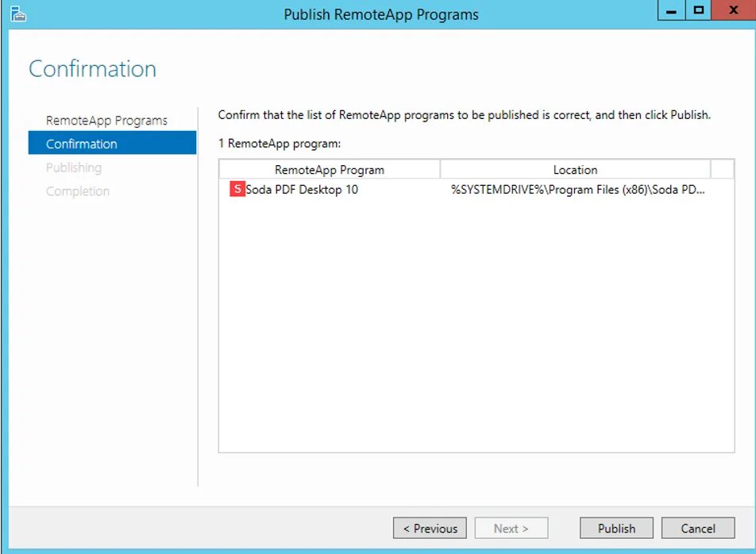Select the Soda PDF Desktop 10 application icon
The height and width of the screenshot is (554, 756).
coord(237,189)
